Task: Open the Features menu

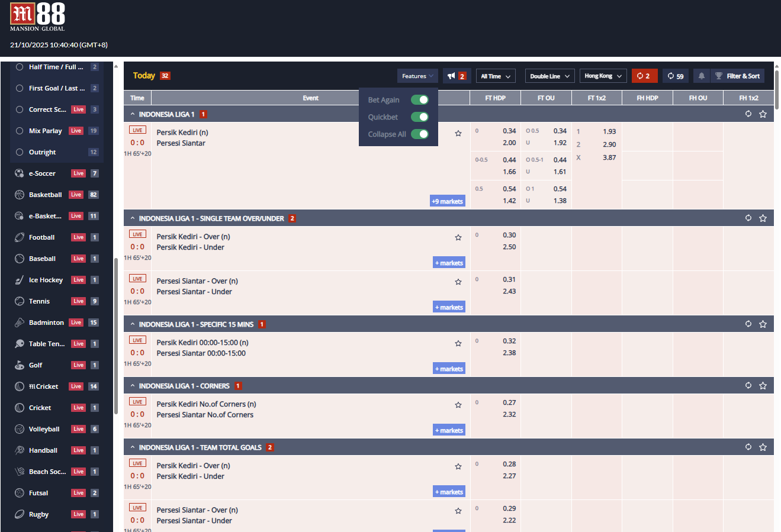Action: 417,76
